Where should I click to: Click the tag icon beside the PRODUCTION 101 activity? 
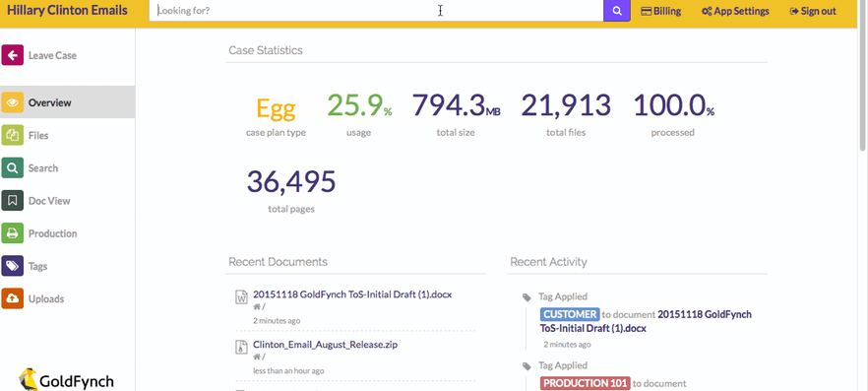pos(527,366)
